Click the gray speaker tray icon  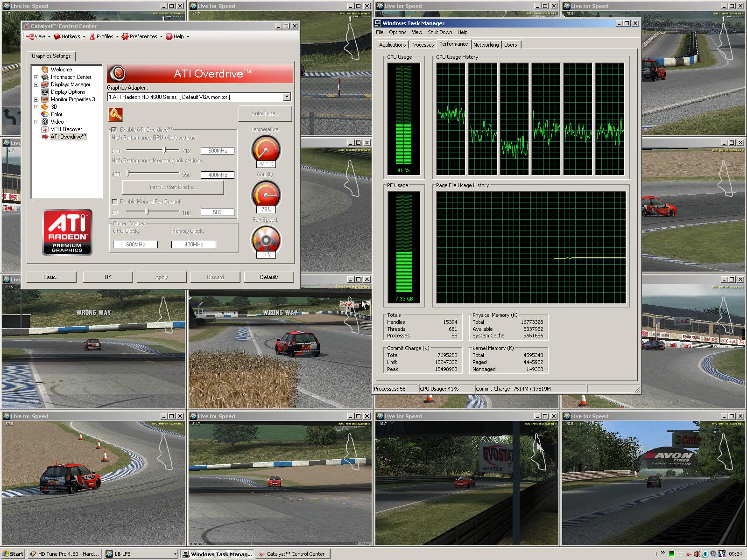click(x=713, y=554)
